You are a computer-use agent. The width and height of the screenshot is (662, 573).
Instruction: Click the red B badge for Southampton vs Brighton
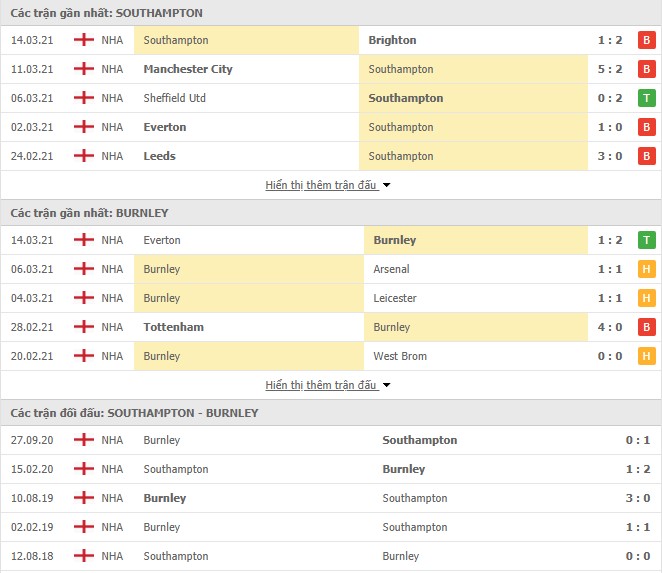tap(646, 40)
